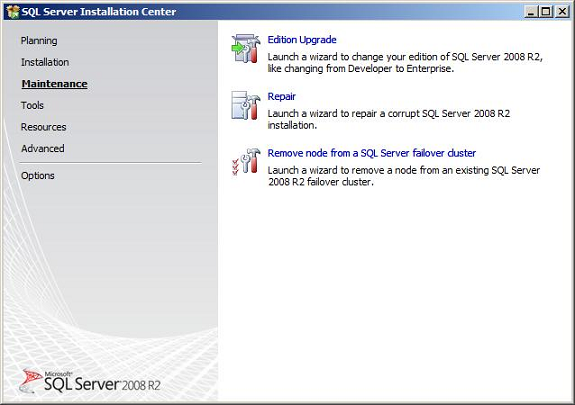This screenshot has height=405, width=575.
Task: Open the Options page
Action: pyautogui.click(x=37, y=176)
